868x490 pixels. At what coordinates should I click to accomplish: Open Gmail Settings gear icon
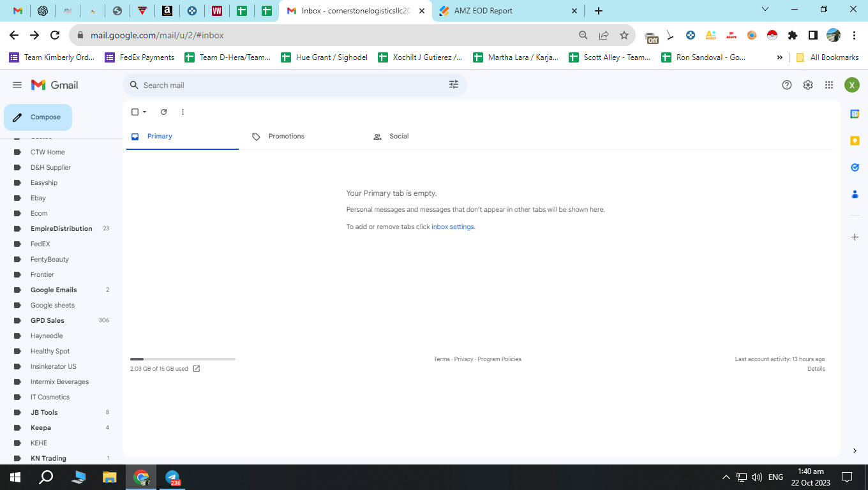coord(808,85)
